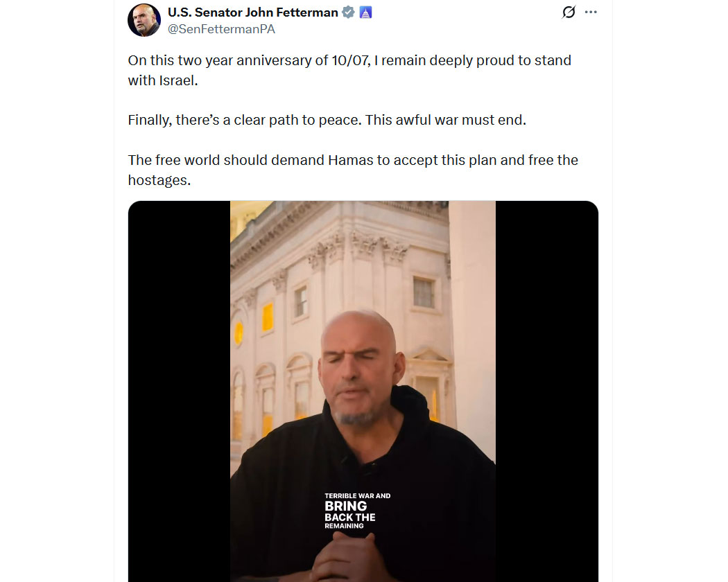Click the "TERRIBLE WAR AND" caption line
The height and width of the screenshot is (582, 728).
click(x=357, y=496)
